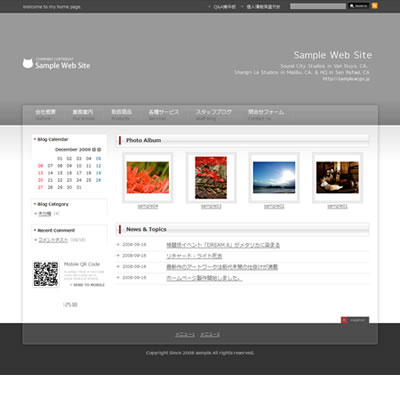
Task: Click the Mobile QR Code image
Action: [x=46, y=274]
